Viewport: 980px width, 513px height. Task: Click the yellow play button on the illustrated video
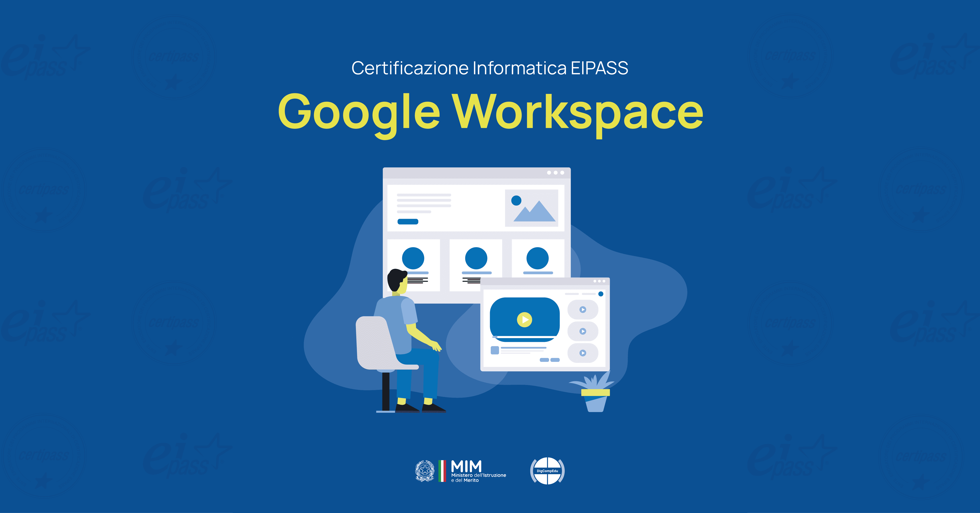[x=525, y=320]
